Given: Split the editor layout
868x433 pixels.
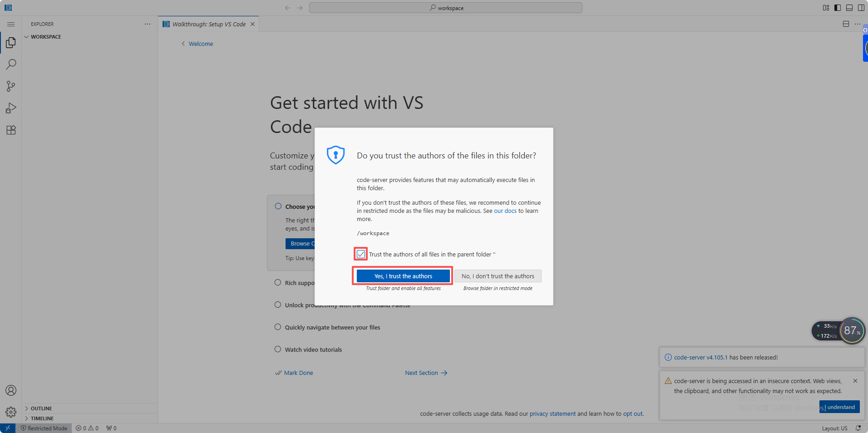Looking at the screenshot, I should pyautogui.click(x=846, y=24).
